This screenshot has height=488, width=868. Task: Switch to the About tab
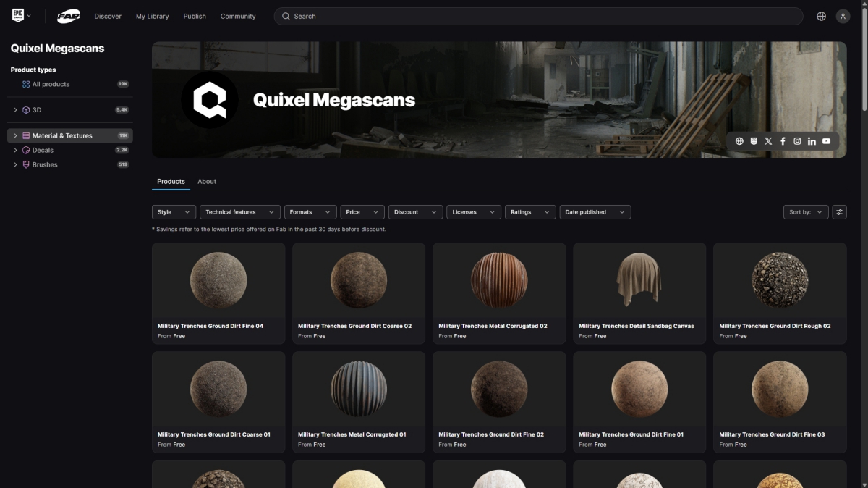coord(207,182)
